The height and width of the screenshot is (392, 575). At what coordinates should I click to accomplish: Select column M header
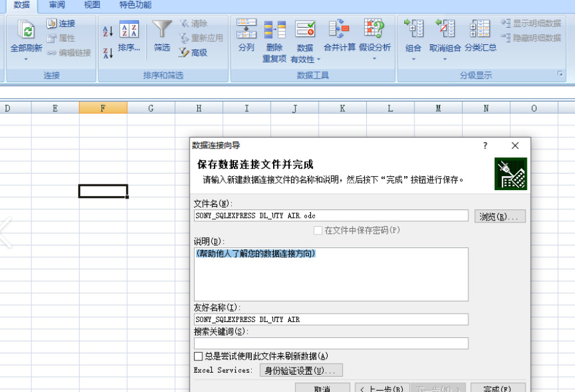tap(438, 108)
